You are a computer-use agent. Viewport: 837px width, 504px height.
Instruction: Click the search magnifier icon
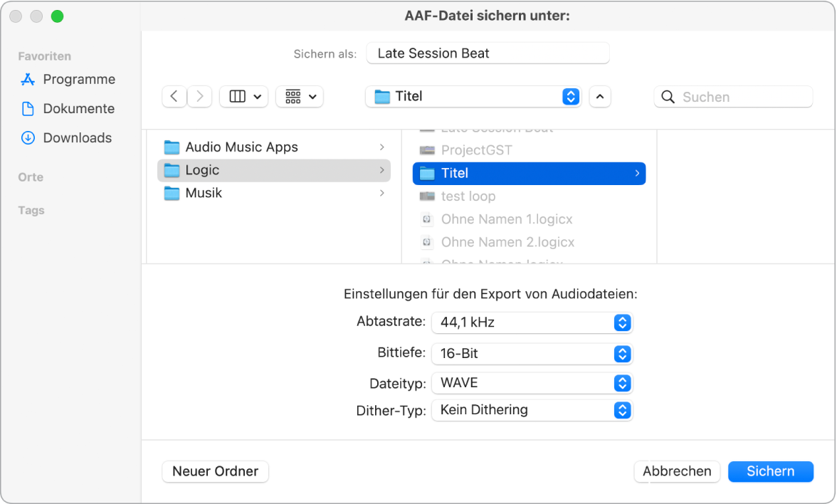[668, 96]
